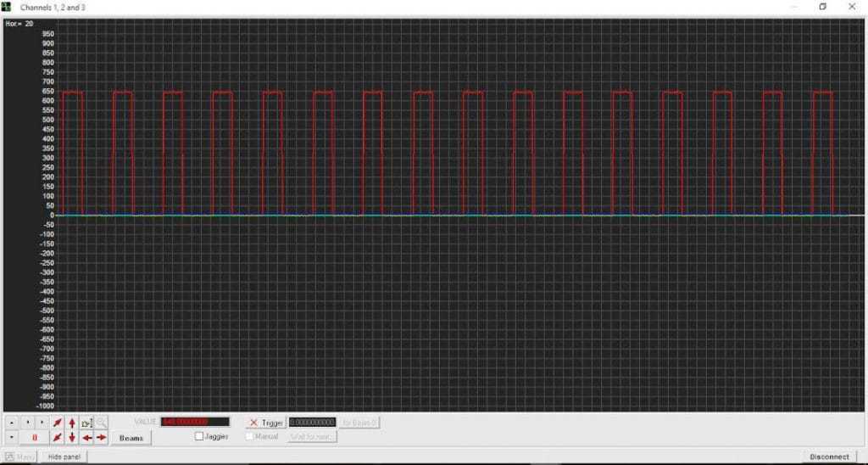Click the Wait for new button
The image size is (868, 465).
[x=313, y=436]
